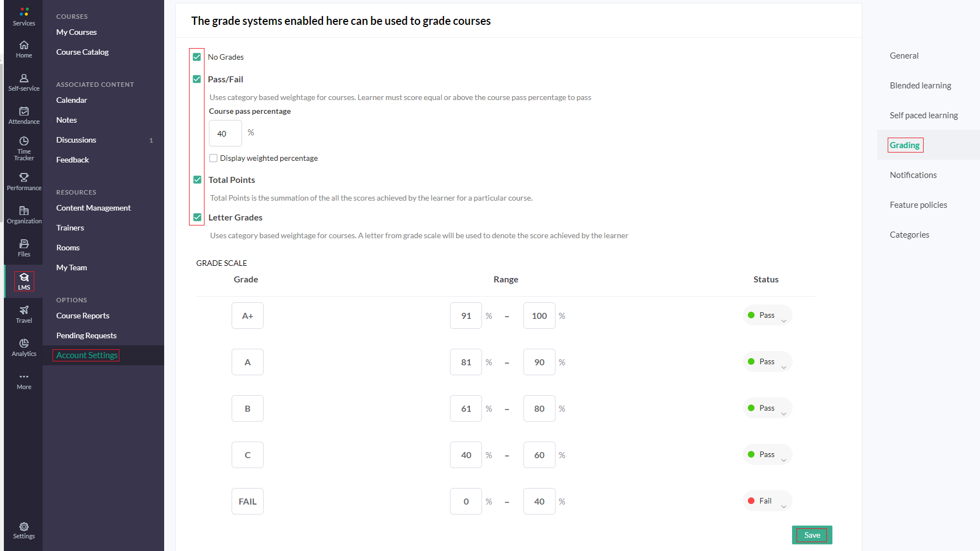
Task: Edit the B range maximum field 80
Action: 539,408
